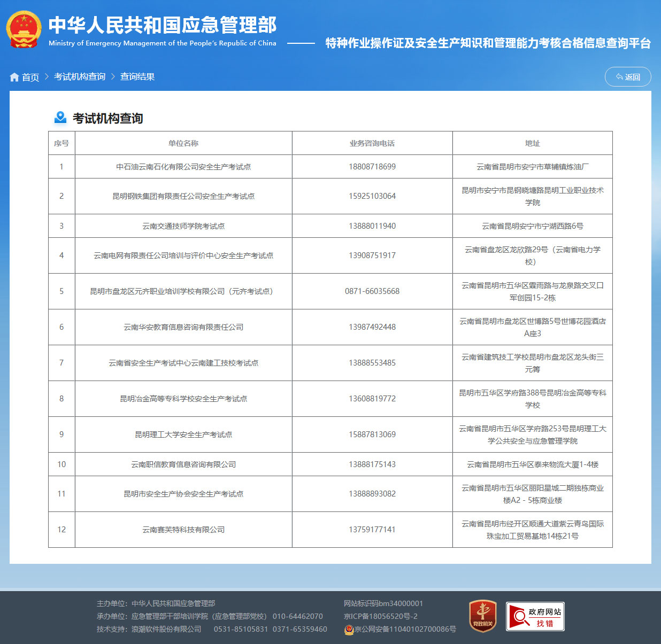The image size is (661, 644).
Task: Click footer 主办单位 中华人民共和国应急管理部 text
Action: tap(156, 603)
